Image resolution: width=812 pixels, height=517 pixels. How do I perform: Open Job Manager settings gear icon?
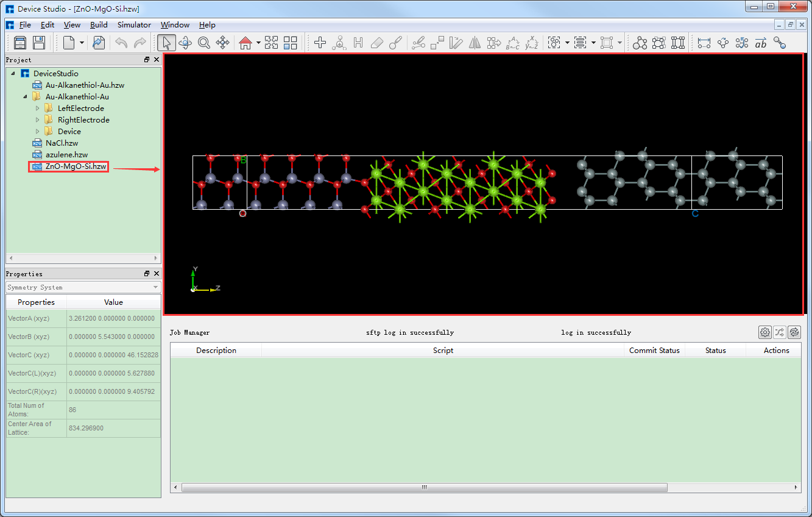pos(764,332)
